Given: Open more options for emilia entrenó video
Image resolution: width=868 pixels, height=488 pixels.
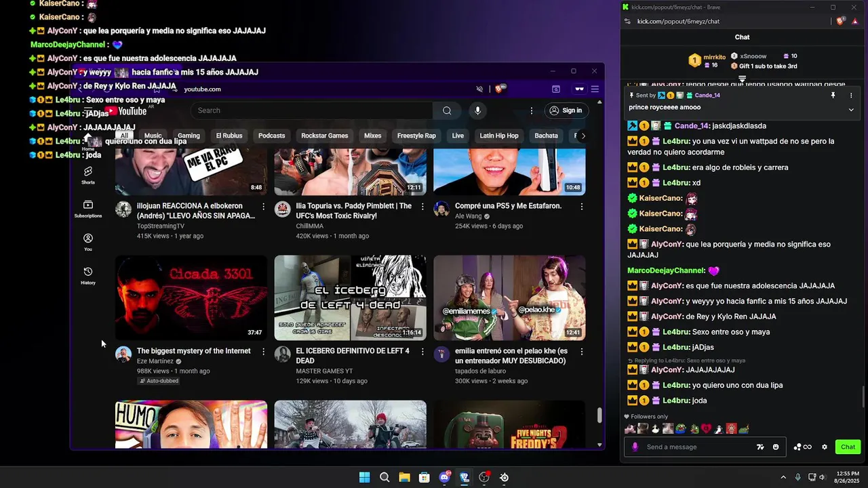Looking at the screenshot, I should 582,352.
